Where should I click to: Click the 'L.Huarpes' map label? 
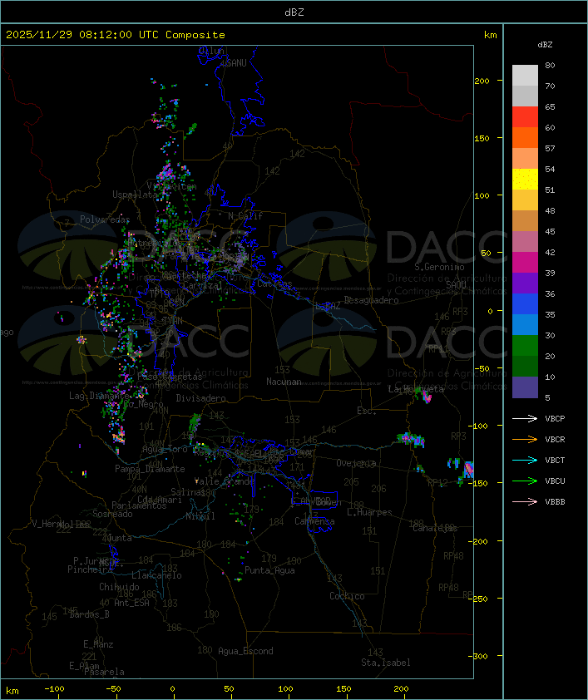point(369,512)
